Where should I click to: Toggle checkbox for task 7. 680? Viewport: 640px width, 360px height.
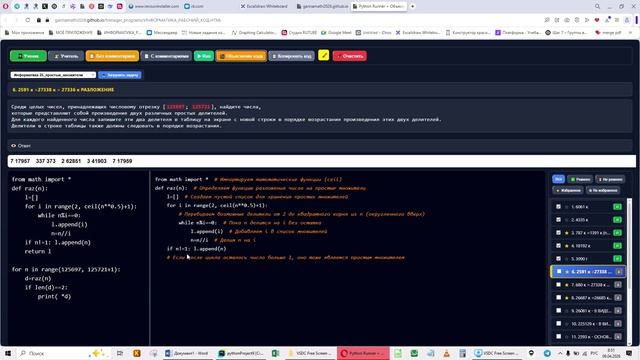tap(558, 284)
